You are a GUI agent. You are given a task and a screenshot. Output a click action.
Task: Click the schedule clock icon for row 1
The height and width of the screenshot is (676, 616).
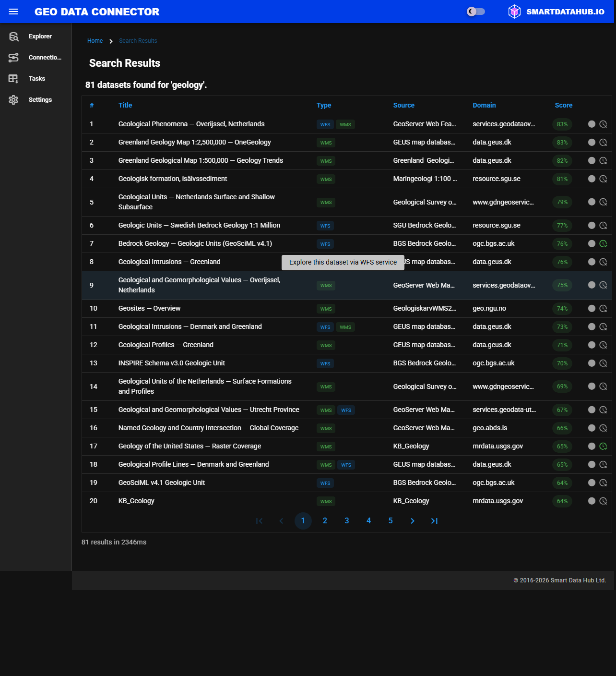point(604,124)
